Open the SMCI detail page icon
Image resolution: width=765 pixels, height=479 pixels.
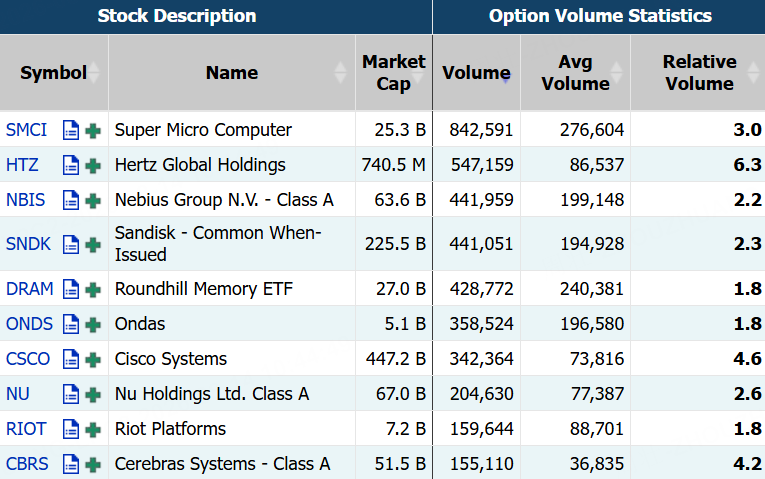click(71, 130)
